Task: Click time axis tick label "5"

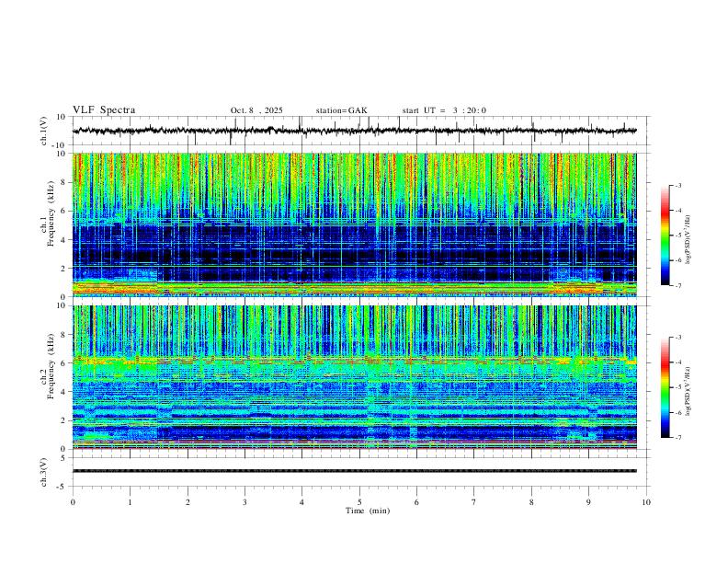Action: pyautogui.click(x=359, y=502)
